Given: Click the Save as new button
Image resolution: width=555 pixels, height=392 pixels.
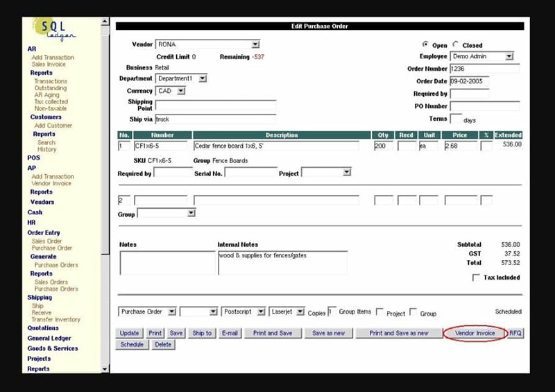Looking at the screenshot, I should (328, 333).
